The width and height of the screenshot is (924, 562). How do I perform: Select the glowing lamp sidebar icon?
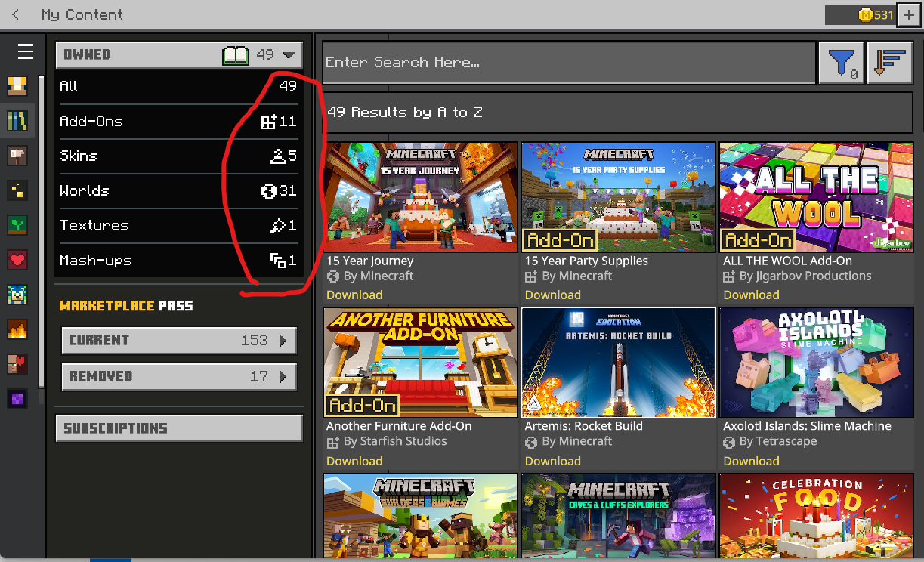click(x=17, y=86)
